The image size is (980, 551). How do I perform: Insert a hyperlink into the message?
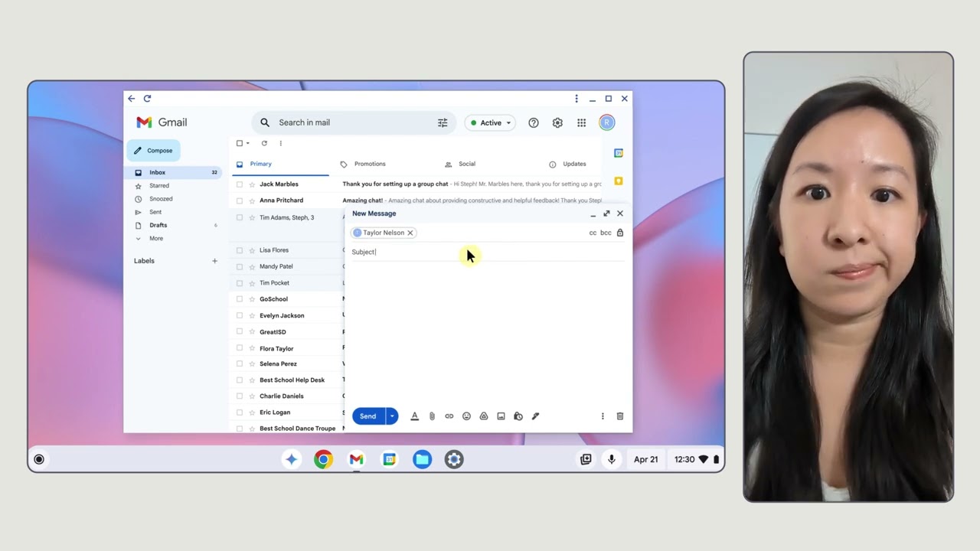point(449,416)
